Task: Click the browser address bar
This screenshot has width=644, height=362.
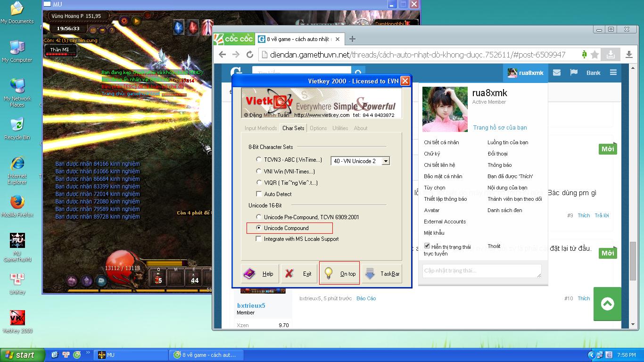Action: coord(419,55)
